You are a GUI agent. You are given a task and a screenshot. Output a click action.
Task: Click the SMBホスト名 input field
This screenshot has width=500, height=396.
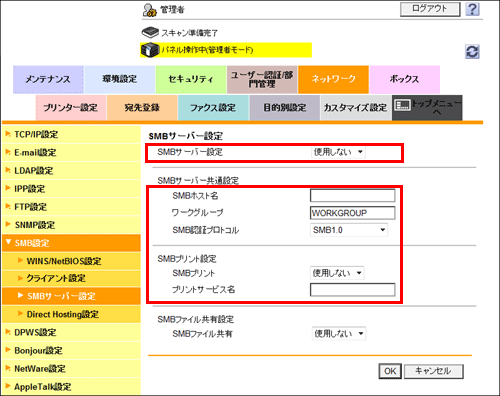click(x=353, y=196)
